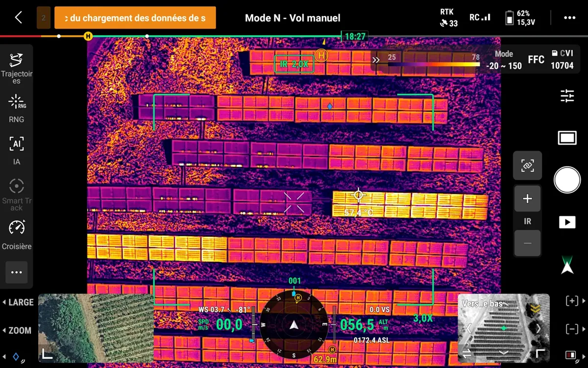
Task: Tap the blue diamond PinPoint on the panels
Action: tap(330, 106)
